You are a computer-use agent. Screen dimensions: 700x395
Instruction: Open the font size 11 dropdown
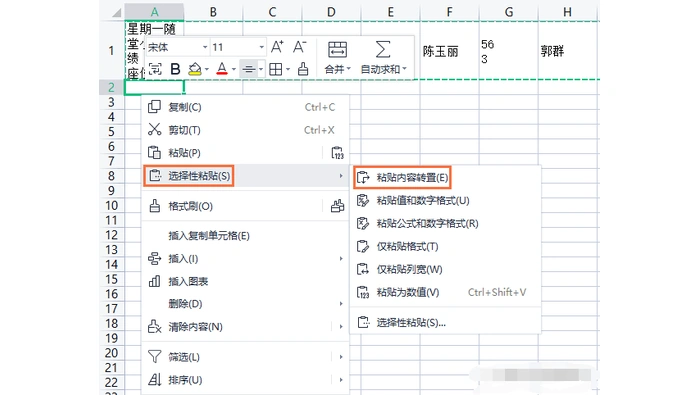pos(262,47)
